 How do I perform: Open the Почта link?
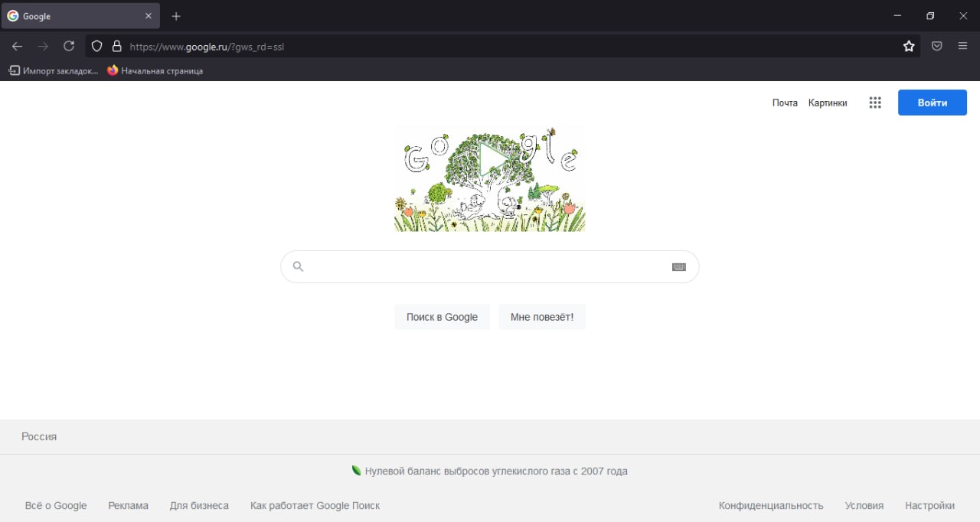click(x=785, y=103)
